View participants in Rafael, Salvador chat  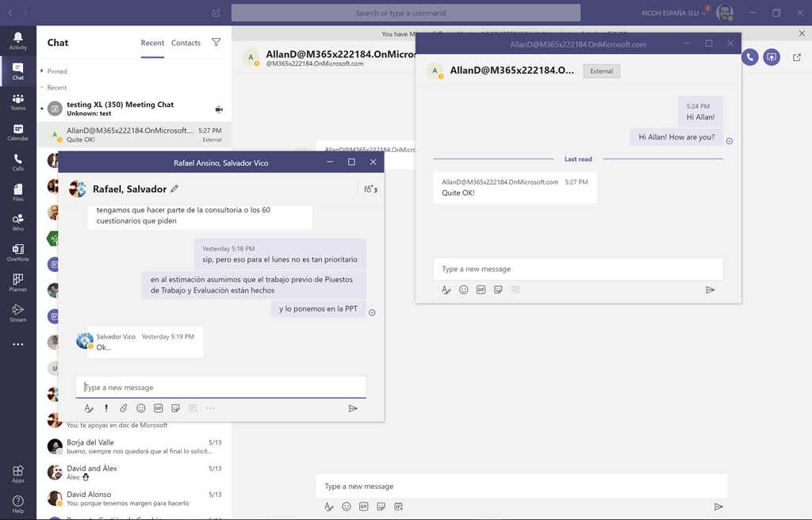click(x=370, y=189)
